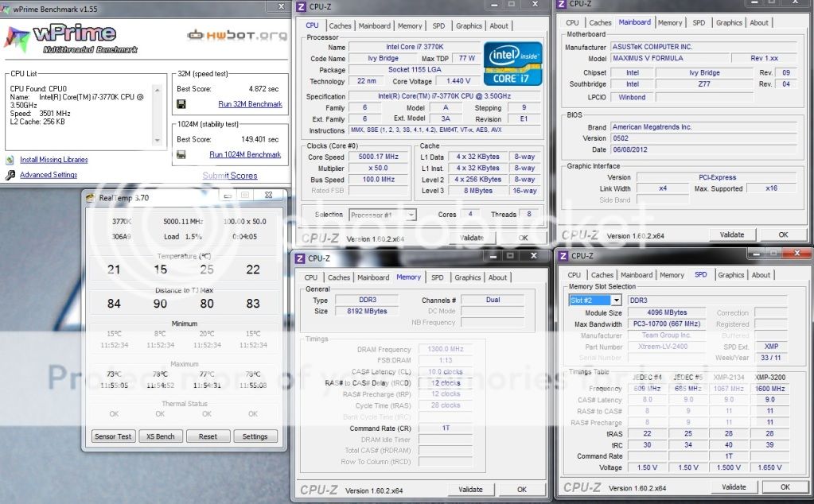Screen dimensions: 814x504
Task: Open Graphics tab in CPU-Z CPU window
Action: 469,26
